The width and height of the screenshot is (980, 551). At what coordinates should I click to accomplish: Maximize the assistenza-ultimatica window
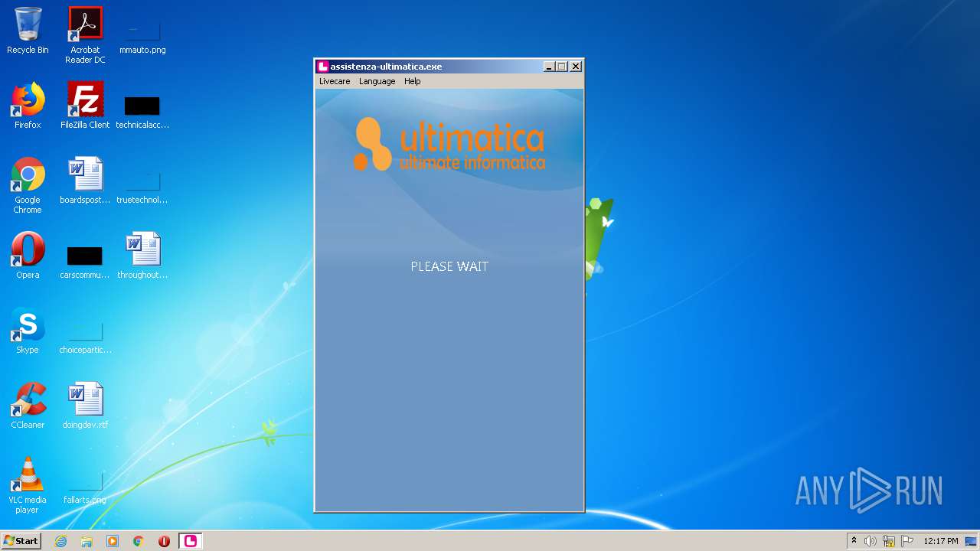[x=561, y=67]
